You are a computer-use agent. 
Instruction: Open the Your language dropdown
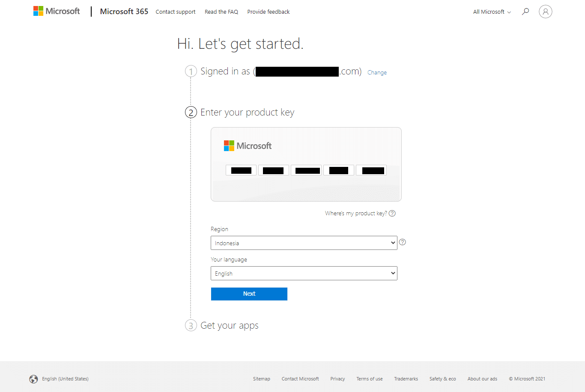[304, 273]
